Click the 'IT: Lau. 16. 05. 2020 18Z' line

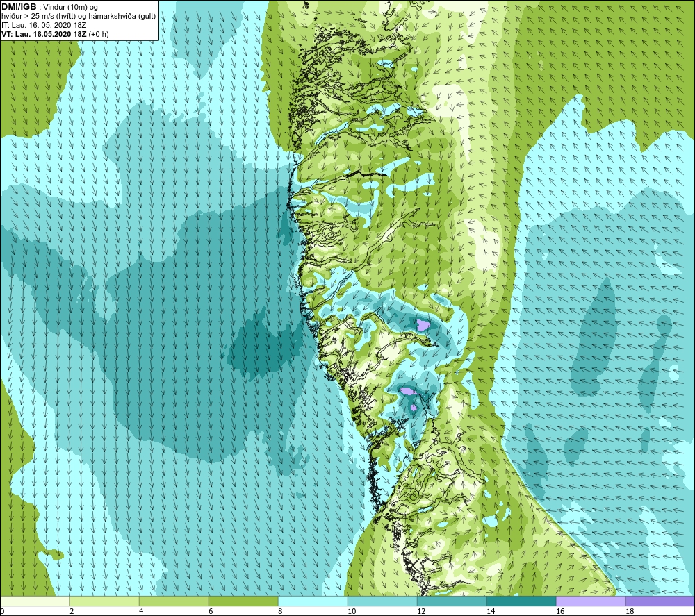click(x=43, y=25)
